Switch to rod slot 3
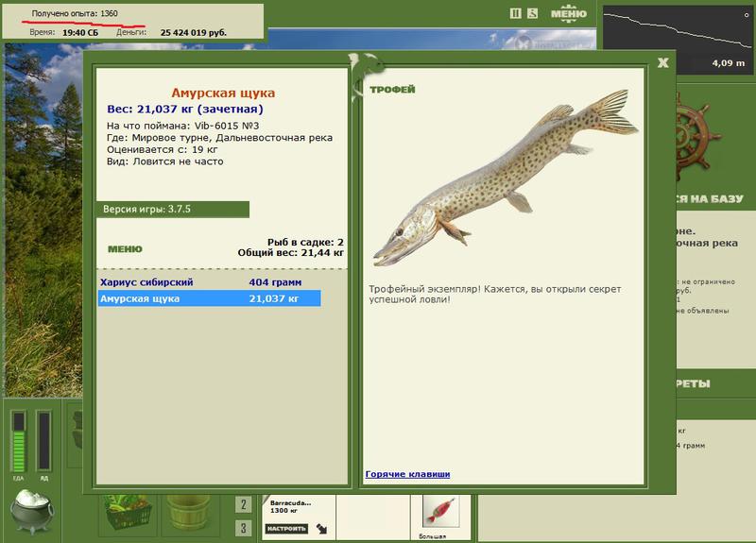756x543 pixels. coord(244,528)
